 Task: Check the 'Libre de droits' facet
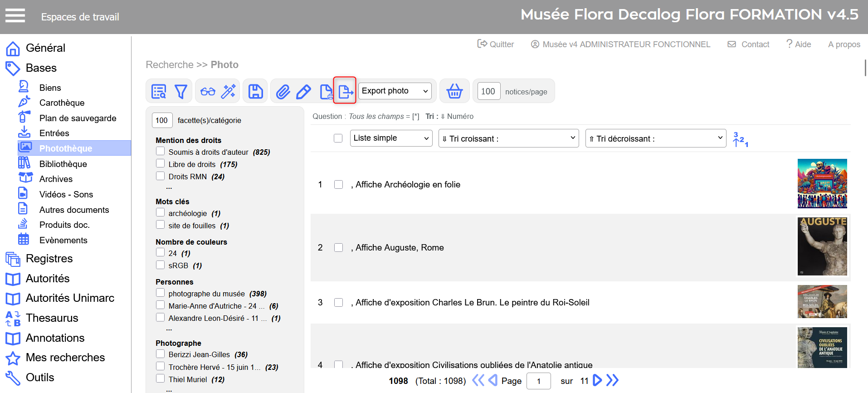click(161, 164)
